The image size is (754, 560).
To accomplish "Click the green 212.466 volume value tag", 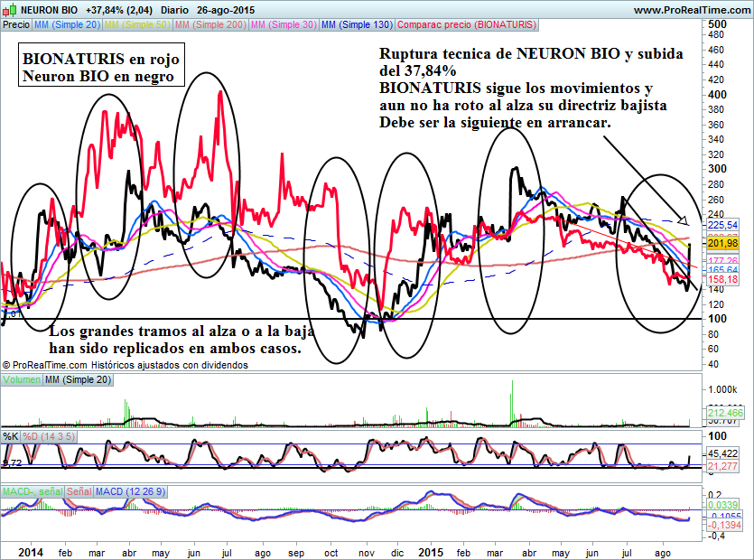I will click(x=723, y=412).
